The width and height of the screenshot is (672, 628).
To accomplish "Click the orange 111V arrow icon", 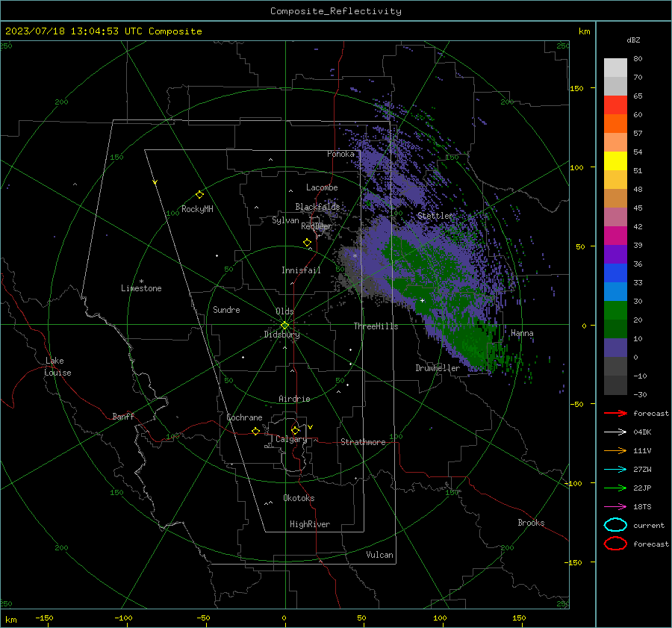I will (615, 450).
